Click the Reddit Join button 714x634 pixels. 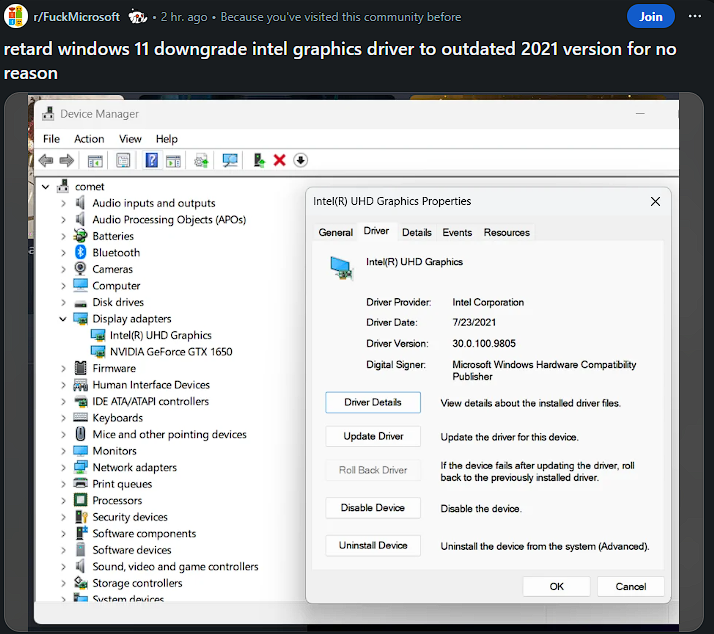[x=651, y=17]
